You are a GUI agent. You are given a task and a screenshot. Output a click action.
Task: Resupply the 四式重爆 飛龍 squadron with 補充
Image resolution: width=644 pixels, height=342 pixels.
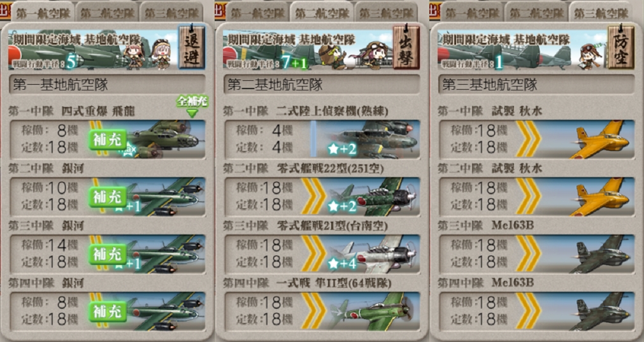pos(108,139)
